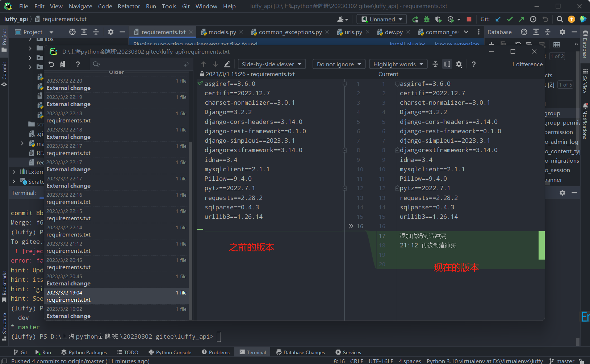Viewport: 590px width, 364px height.
Task: Open Database Changes tool window
Action: click(301, 352)
